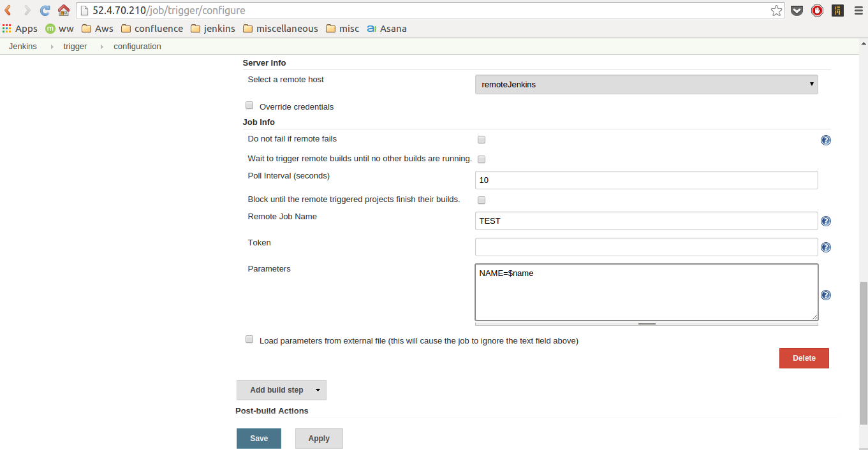Image resolution: width=868 pixels, height=450 pixels.
Task: Click help icon beside Remote Job Name
Action: 825,221
